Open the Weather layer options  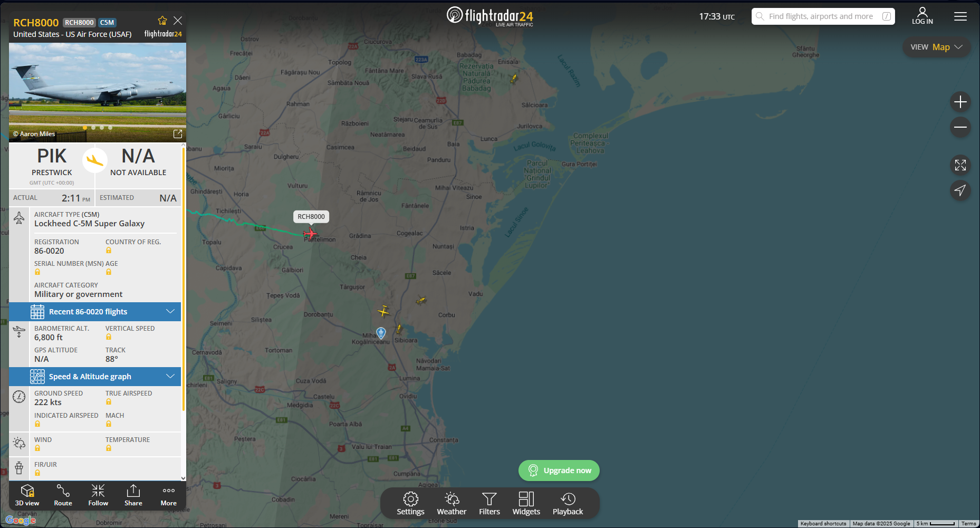[x=451, y=504]
